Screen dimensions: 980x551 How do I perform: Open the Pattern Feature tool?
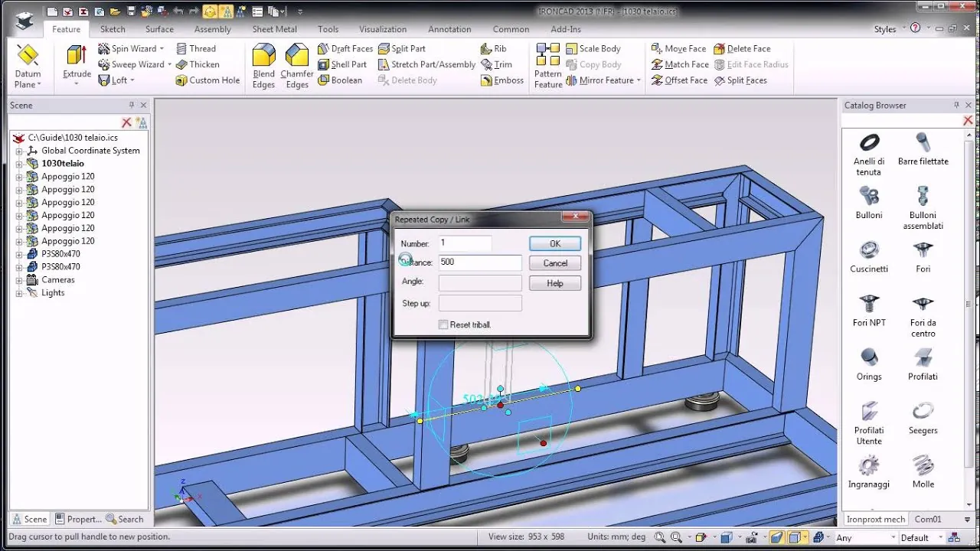[x=548, y=66]
